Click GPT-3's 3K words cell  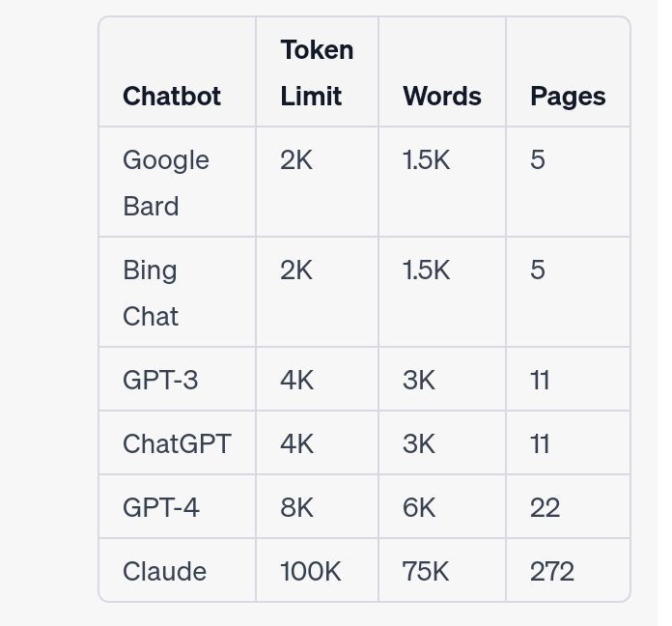pyautogui.click(x=419, y=380)
